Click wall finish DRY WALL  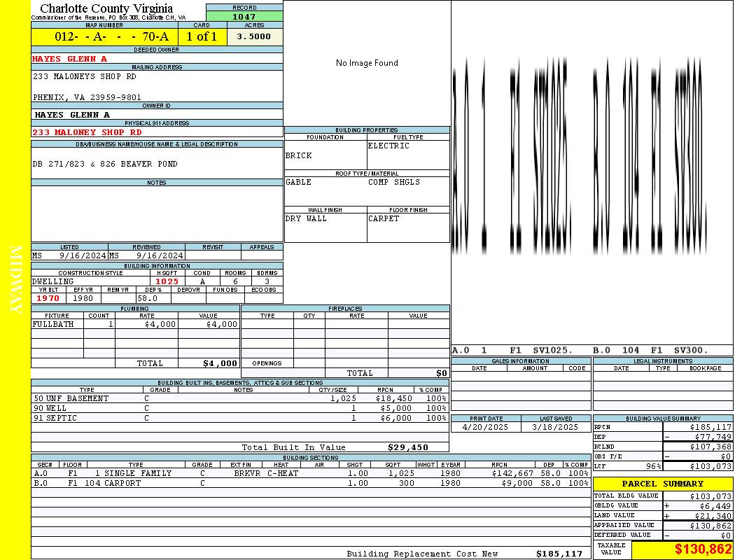pyautogui.click(x=306, y=219)
